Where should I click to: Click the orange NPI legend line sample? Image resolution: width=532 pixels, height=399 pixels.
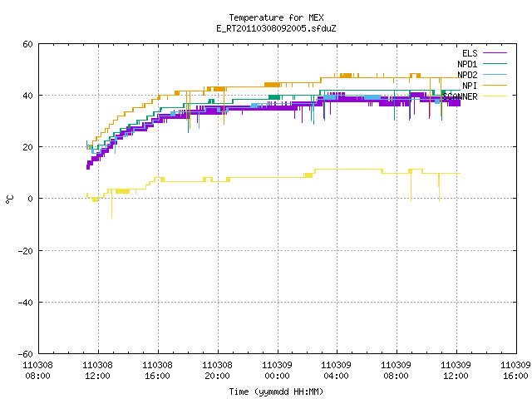pos(495,85)
